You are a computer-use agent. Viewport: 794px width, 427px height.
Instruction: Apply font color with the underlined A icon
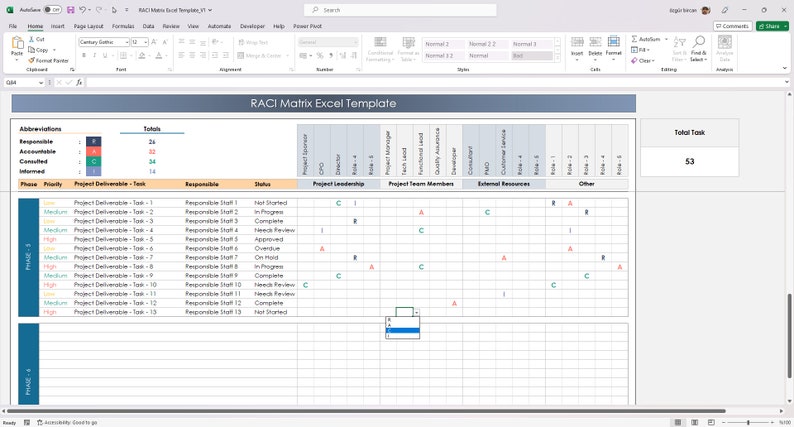(159, 55)
